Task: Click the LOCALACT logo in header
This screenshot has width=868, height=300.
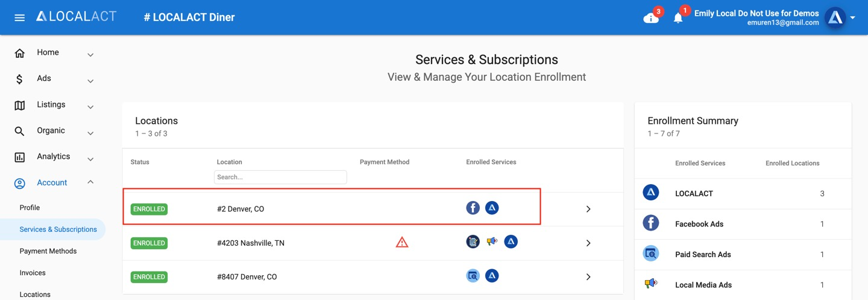Action: point(76,17)
